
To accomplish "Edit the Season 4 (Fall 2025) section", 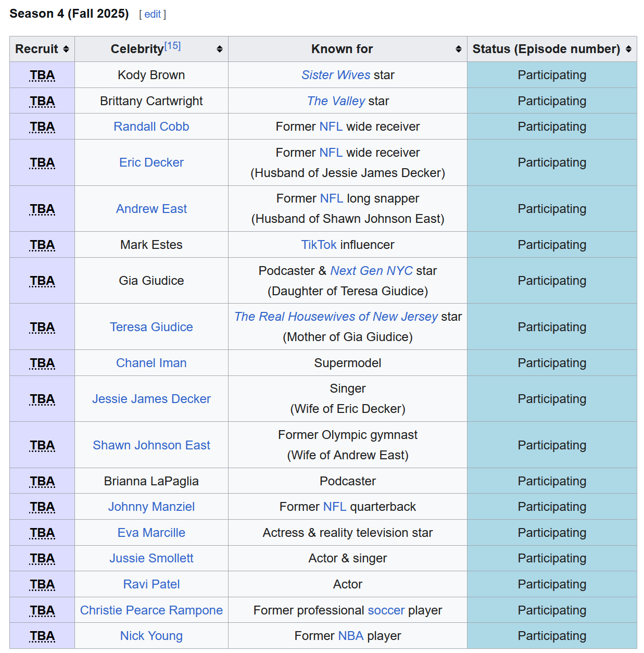I will coord(153,14).
